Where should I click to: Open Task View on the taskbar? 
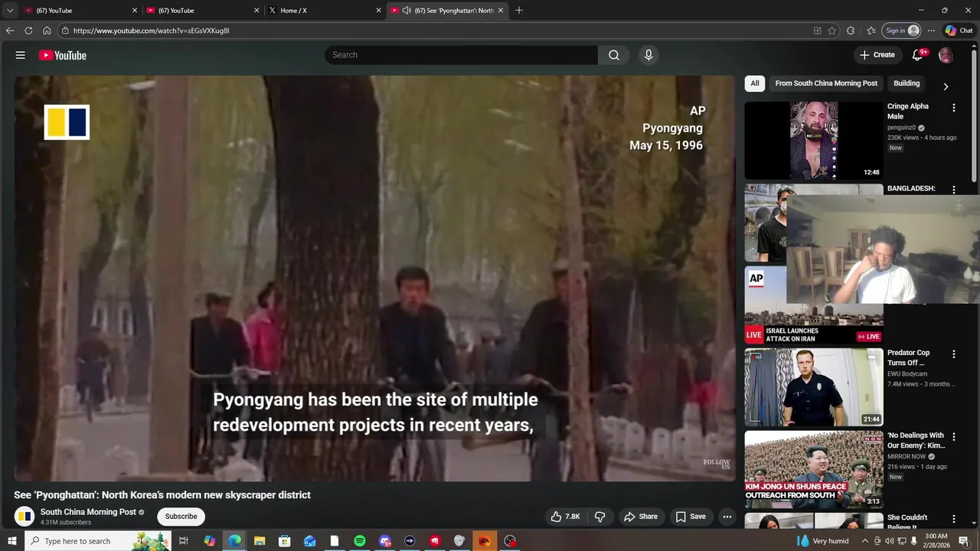click(x=184, y=541)
